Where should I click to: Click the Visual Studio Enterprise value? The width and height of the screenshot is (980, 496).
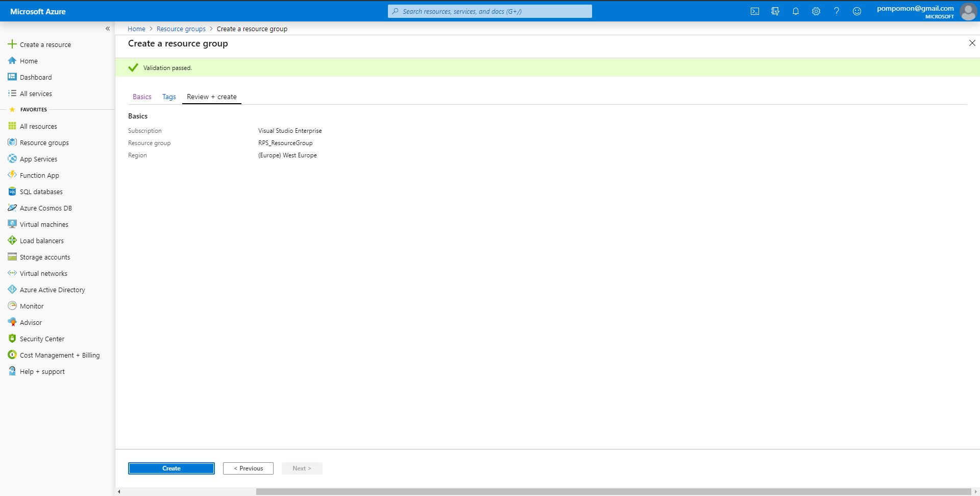[290, 131]
